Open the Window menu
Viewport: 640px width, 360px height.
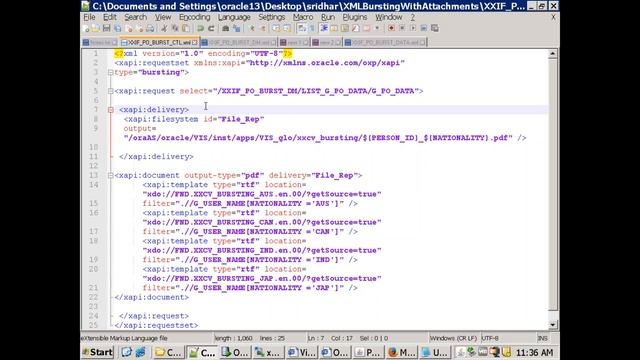click(389, 17)
